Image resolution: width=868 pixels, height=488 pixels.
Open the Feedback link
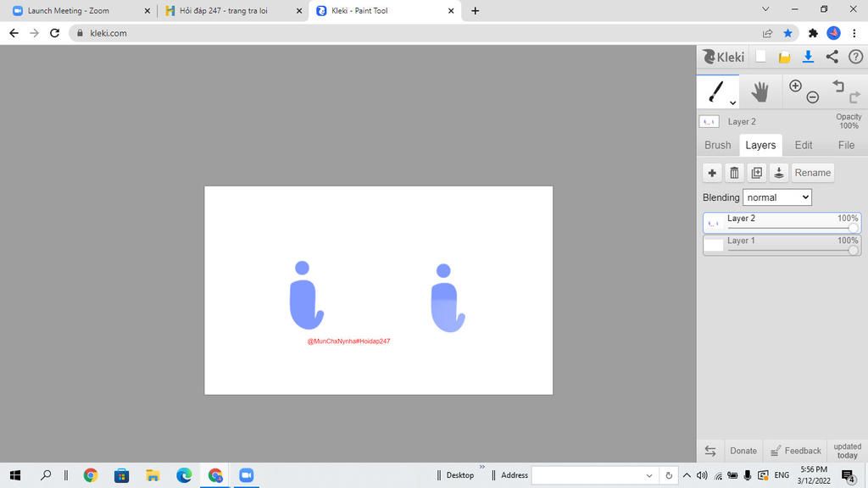796,451
